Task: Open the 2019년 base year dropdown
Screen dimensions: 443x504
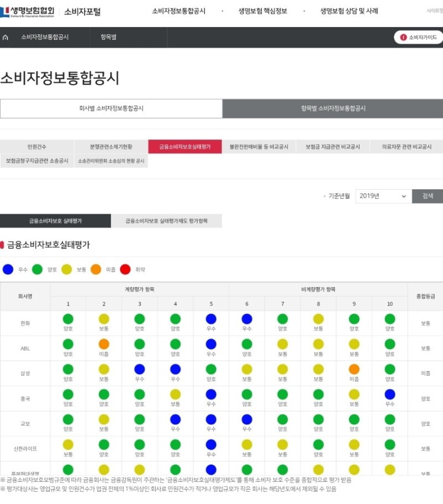Action: pos(384,196)
